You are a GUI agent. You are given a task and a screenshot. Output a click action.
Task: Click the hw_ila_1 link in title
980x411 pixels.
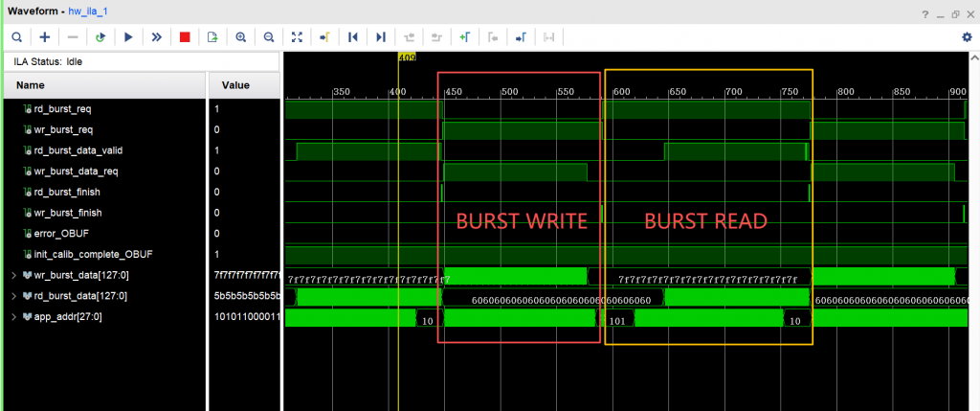[88, 11]
